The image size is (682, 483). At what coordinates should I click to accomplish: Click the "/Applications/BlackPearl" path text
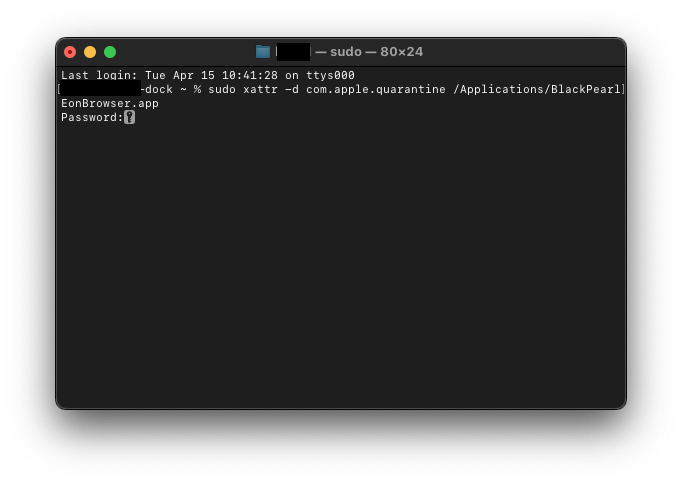coord(536,90)
